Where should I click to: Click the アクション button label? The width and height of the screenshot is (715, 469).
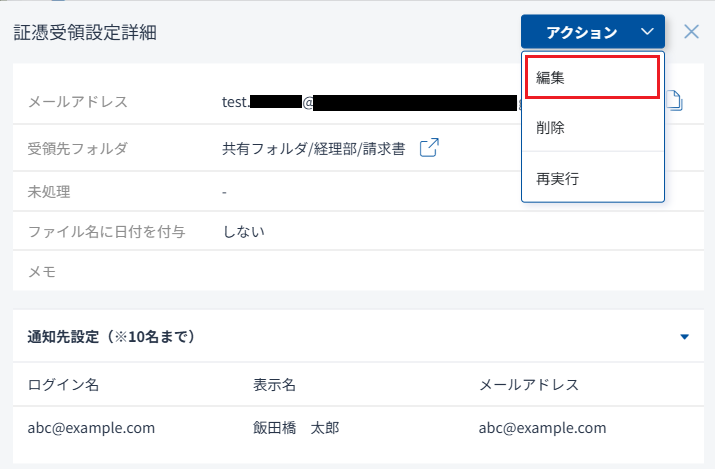pyautogui.click(x=582, y=33)
